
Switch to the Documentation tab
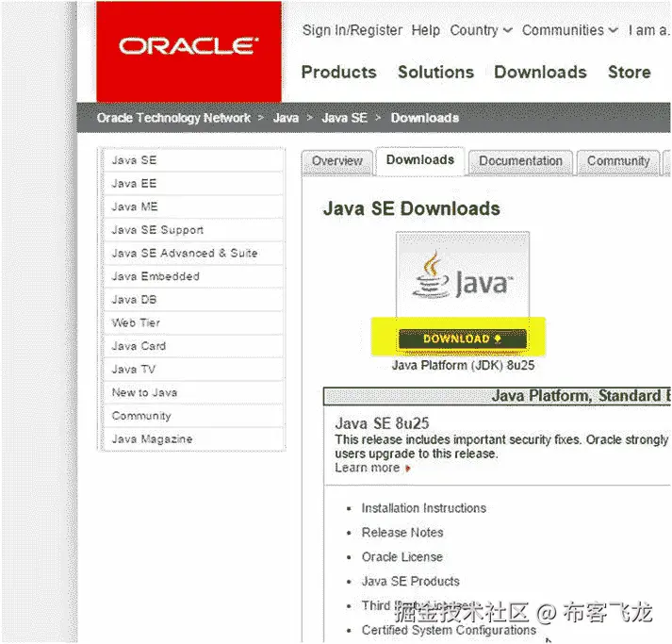(520, 161)
